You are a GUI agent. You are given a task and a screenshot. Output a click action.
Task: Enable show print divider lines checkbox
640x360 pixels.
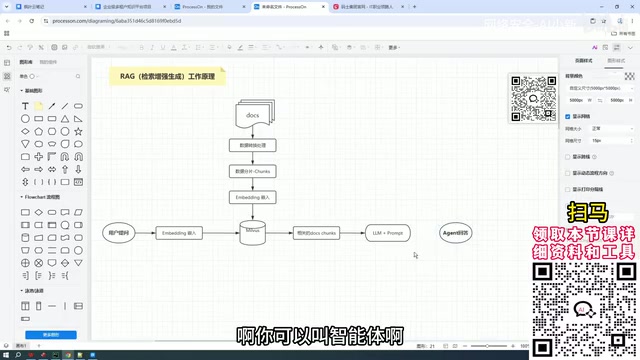(x=567, y=189)
